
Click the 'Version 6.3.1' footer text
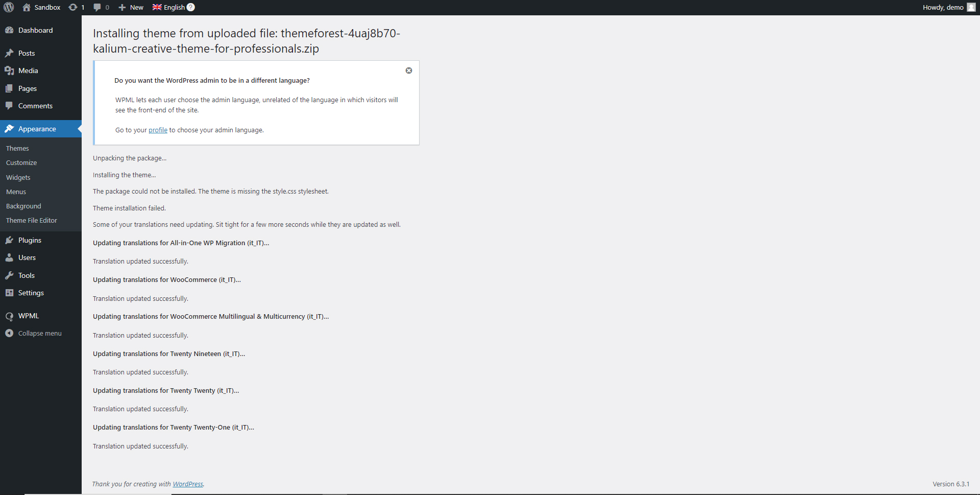pos(951,484)
